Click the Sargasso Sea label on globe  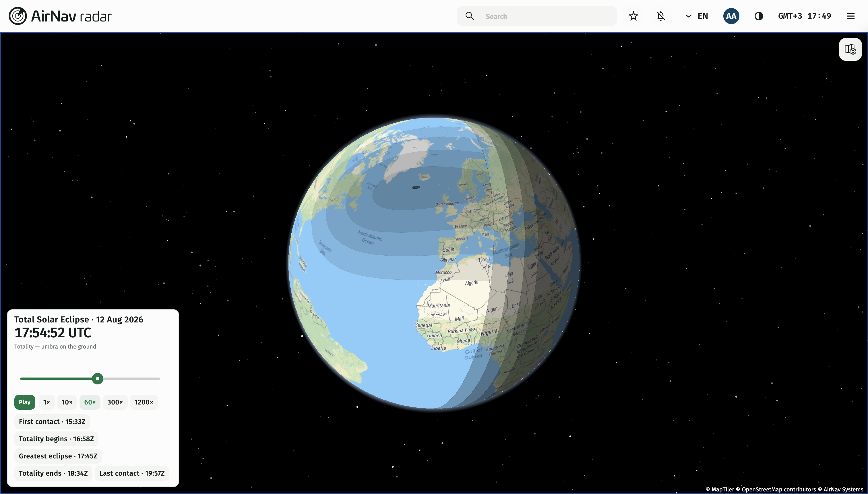[x=325, y=248]
